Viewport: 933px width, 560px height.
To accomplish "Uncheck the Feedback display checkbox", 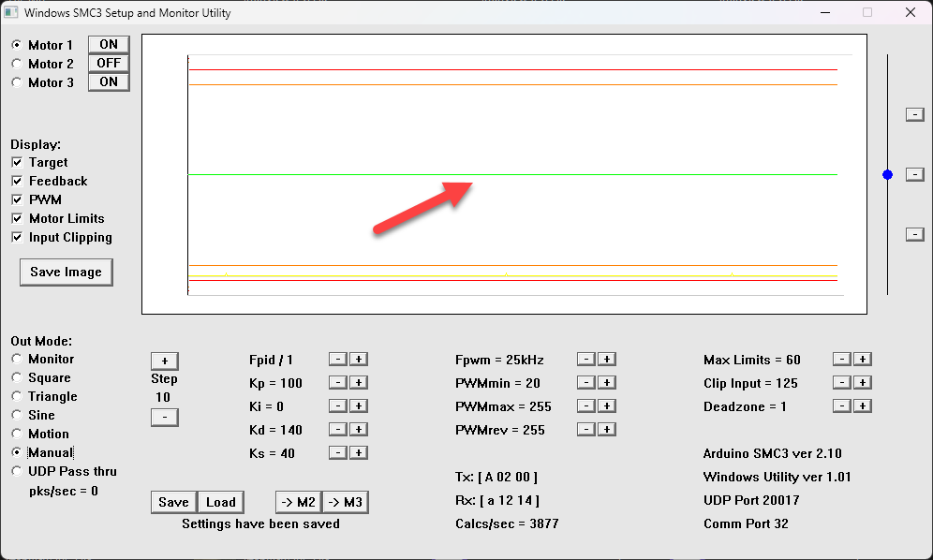I will pos(17,181).
